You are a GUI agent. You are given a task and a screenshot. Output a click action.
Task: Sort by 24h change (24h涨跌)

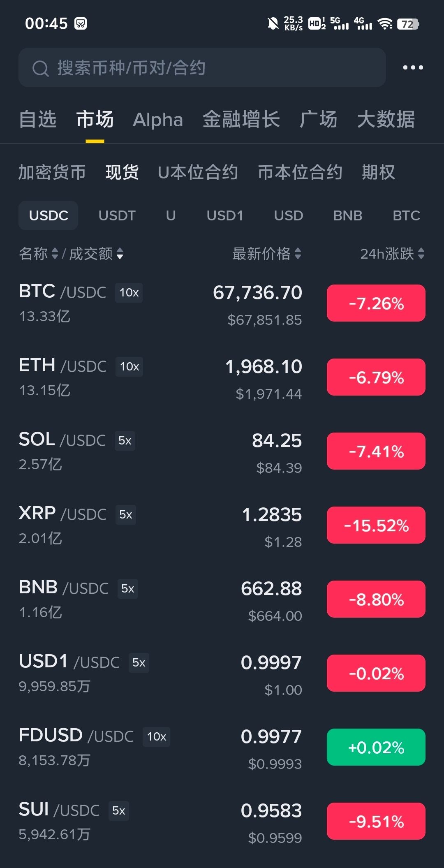click(392, 254)
